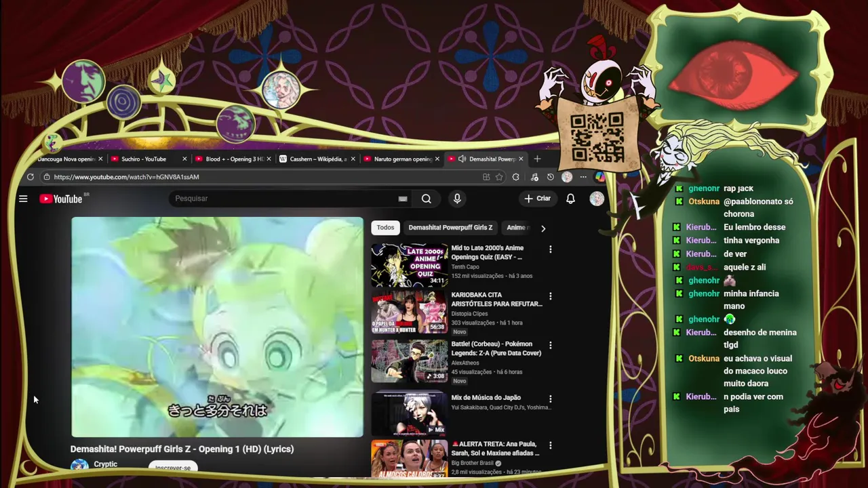
Task: Open browser history clock icon
Action: point(551,177)
